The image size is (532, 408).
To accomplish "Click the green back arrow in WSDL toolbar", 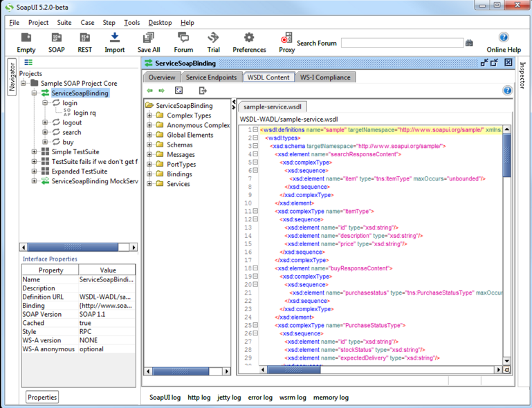I will [x=150, y=91].
